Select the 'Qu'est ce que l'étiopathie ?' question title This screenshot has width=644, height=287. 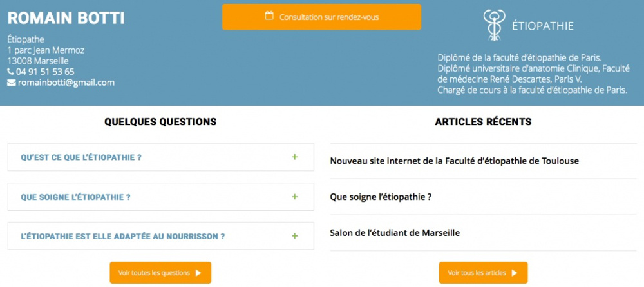[81, 157]
